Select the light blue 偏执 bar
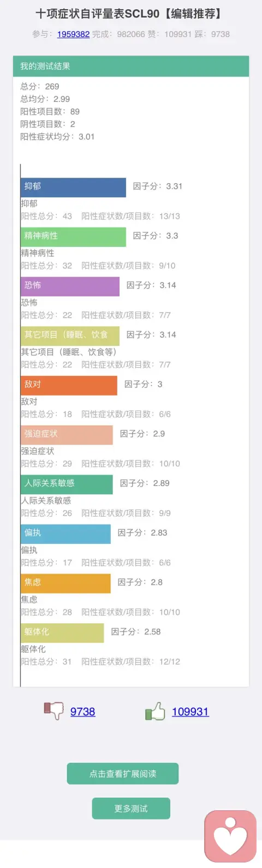 pyautogui.click(x=65, y=534)
